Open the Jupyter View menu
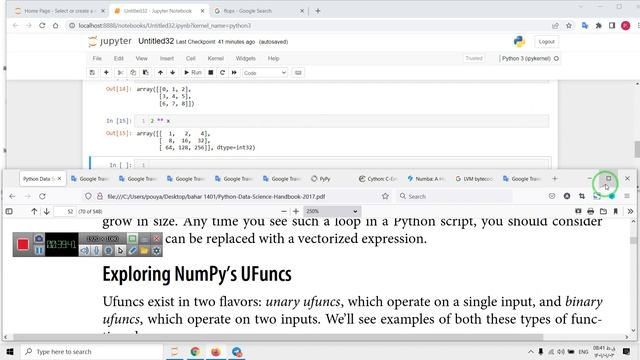Viewport: 640px width, 360px height. tap(142, 58)
